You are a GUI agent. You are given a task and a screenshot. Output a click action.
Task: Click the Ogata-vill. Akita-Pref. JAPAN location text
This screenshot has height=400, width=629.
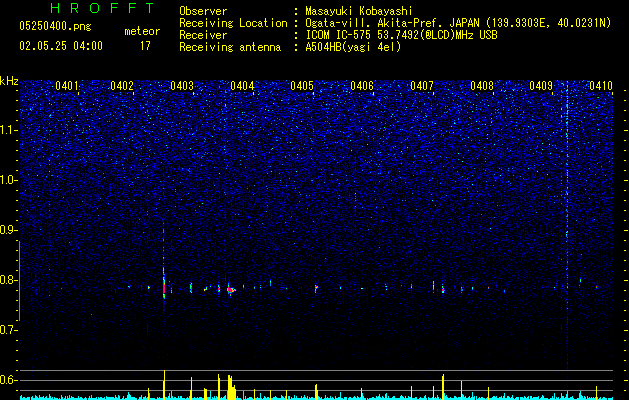[458, 23]
